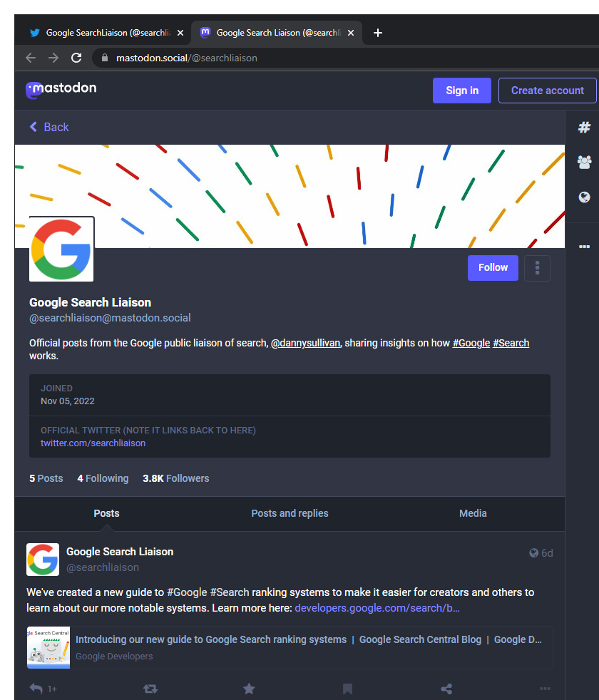Click the browser forward arrow
The height and width of the screenshot is (700, 599).
tap(53, 58)
